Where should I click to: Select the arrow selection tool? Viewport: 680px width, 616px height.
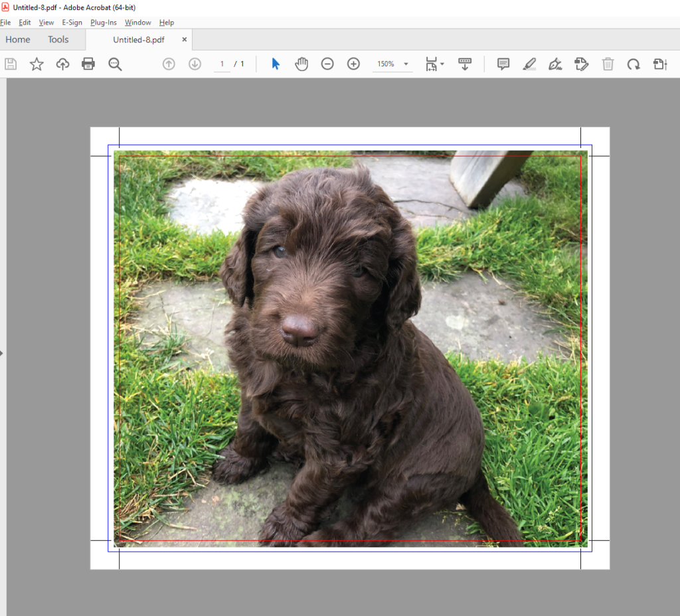coord(276,64)
